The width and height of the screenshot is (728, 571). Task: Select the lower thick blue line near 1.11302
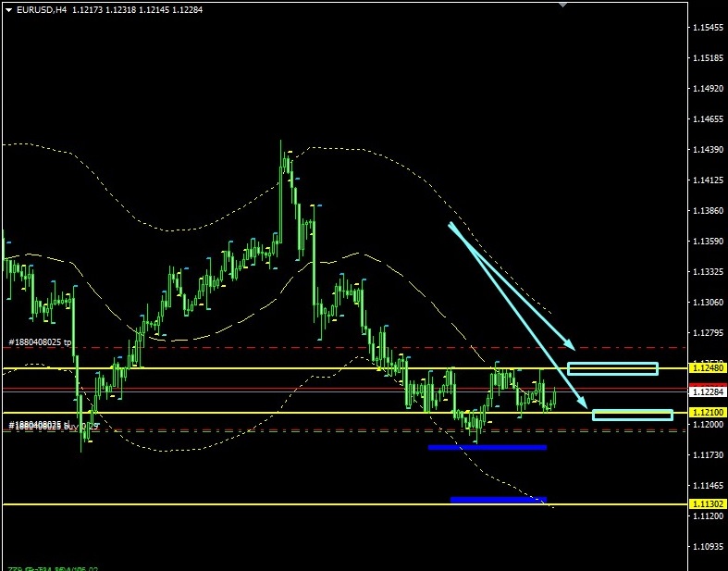point(498,500)
